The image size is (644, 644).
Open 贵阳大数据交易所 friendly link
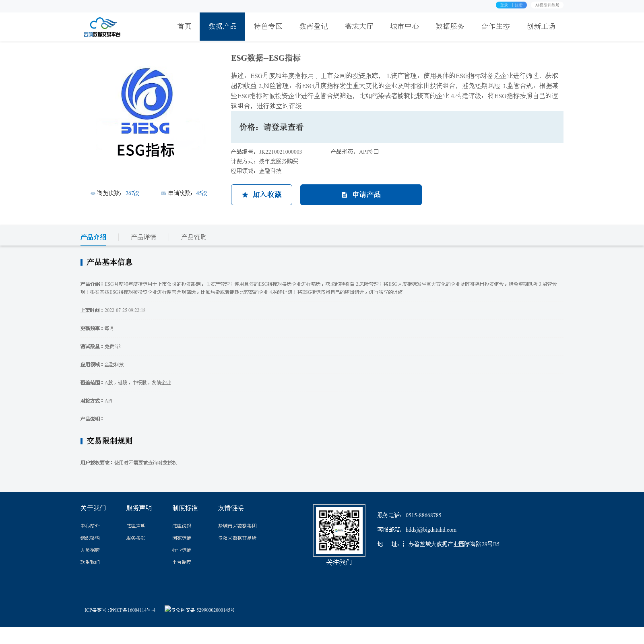(x=237, y=538)
